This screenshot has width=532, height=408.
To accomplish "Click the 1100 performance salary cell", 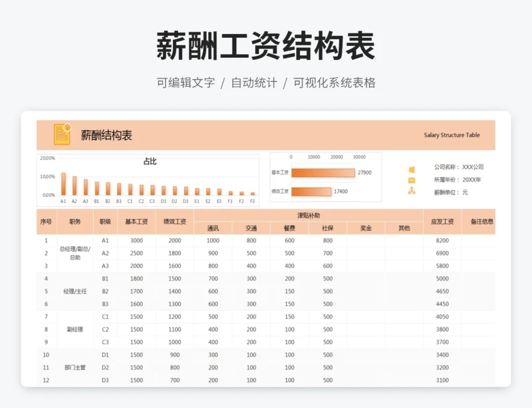I will click(175, 329).
